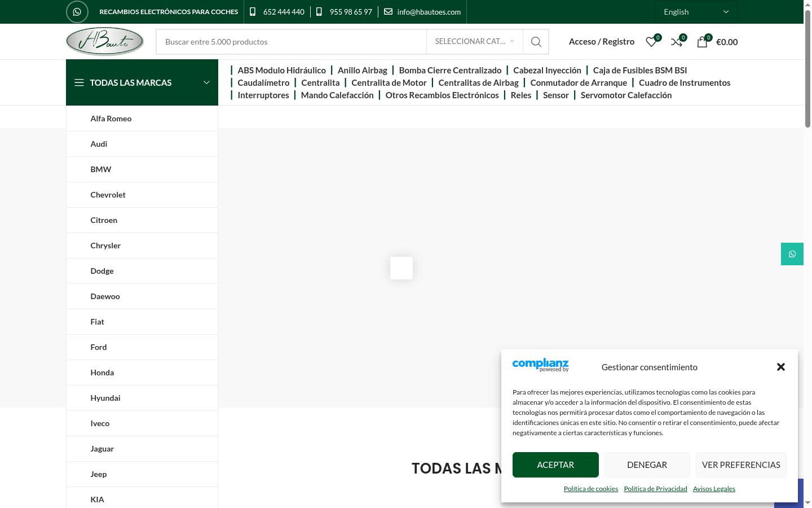
Task: Accept cookies with ACEPTAR button
Action: [x=555, y=465]
